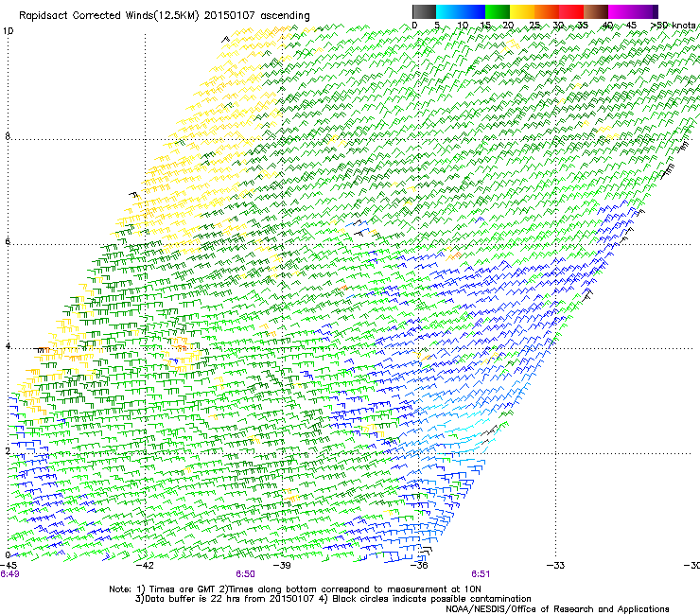The image size is (700, 615).
Task: Click the '45' legend scale label
Action: click(x=631, y=26)
